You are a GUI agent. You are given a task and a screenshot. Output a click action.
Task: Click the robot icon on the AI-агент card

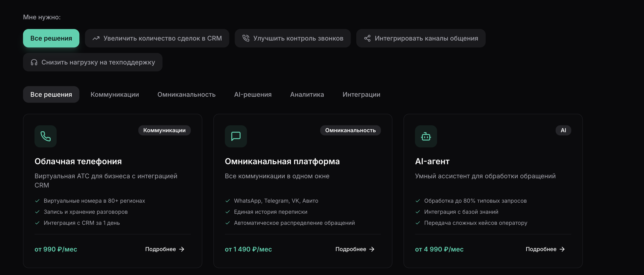426,136
